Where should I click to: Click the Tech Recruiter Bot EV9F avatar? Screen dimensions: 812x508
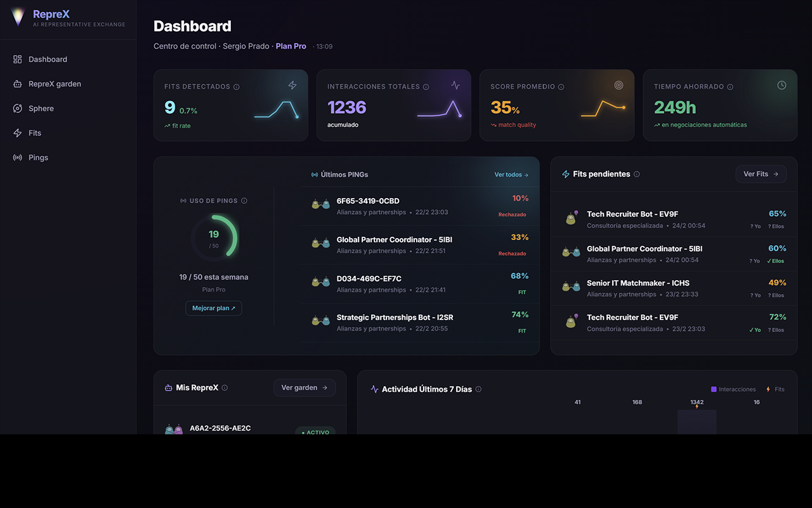point(570,218)
